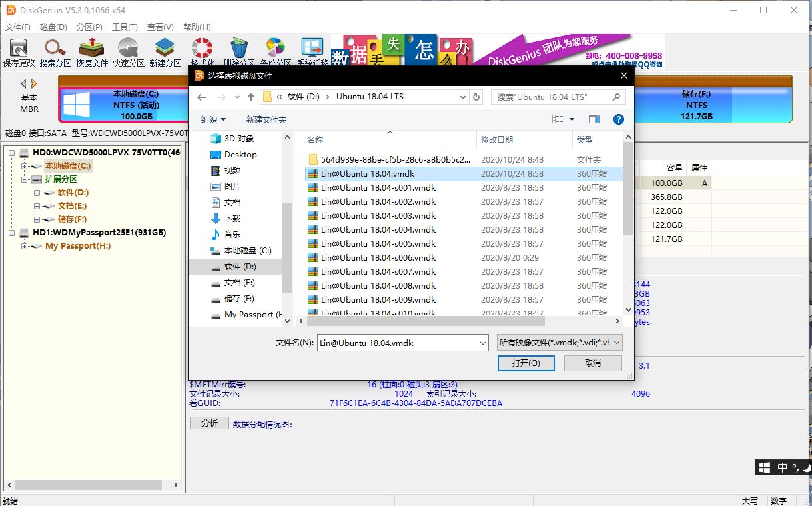
Task: Click the 打开(O) button
Action: click(526, 363)
